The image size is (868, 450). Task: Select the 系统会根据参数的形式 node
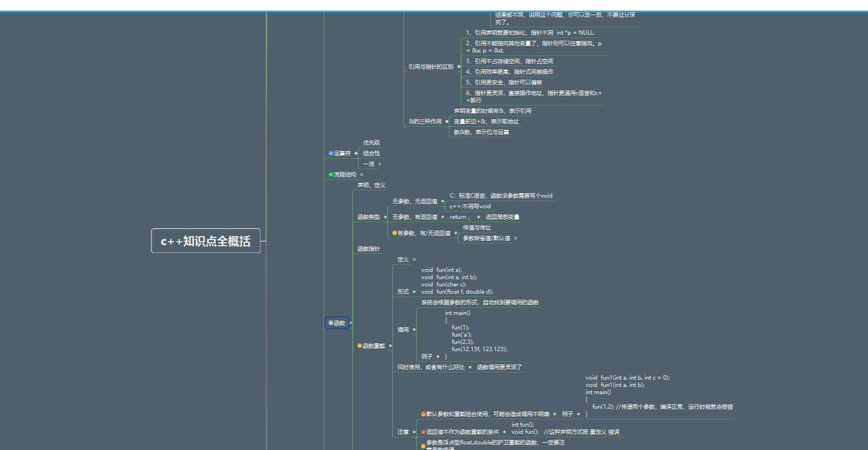[480, 302]
